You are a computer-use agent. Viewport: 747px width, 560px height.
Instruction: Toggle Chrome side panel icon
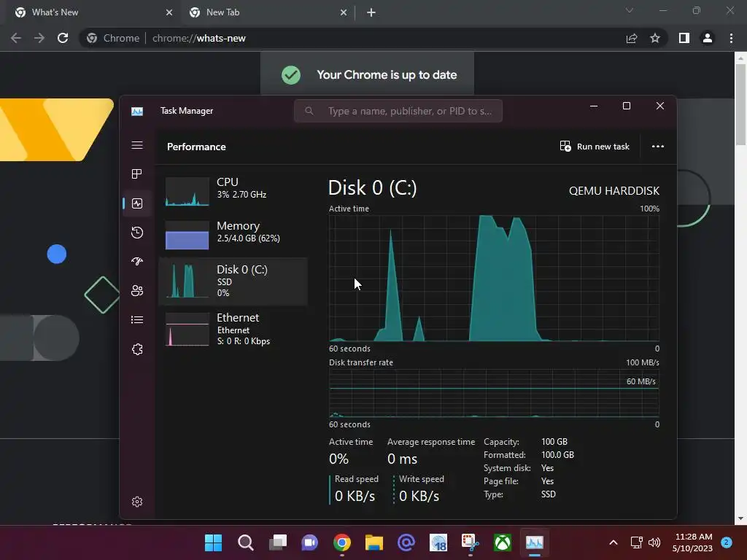[x=684, y=38]
